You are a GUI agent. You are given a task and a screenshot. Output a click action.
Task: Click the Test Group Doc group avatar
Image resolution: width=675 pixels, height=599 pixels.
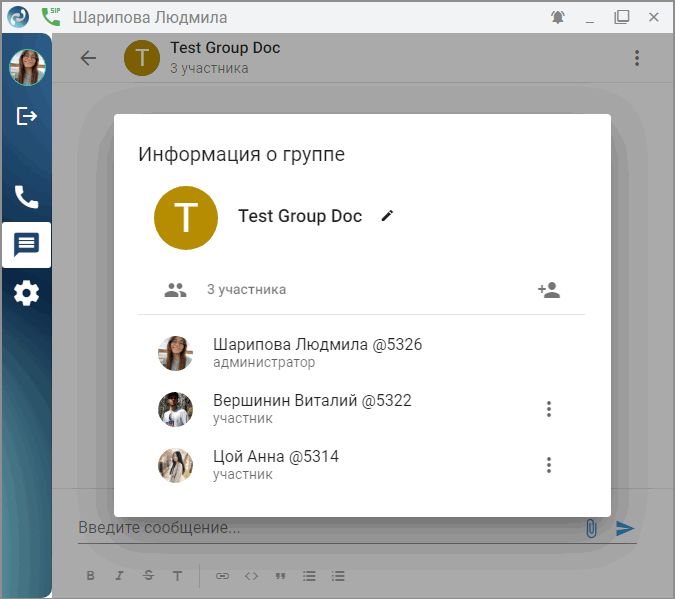click(186, 217)
